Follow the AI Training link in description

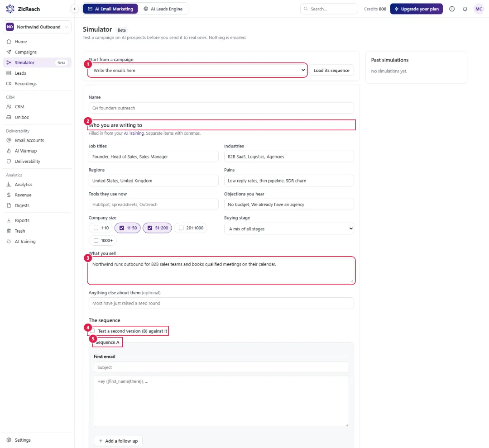[x=134, y=133]
